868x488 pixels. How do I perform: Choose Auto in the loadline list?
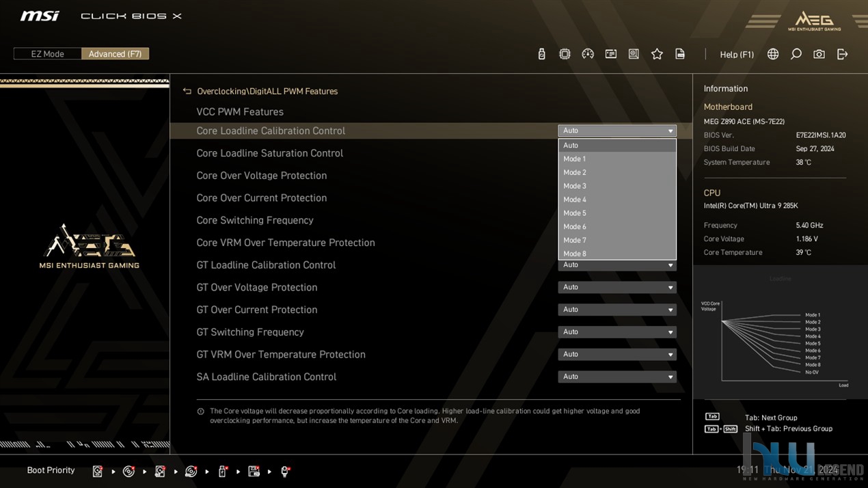(x=617, y=146)
